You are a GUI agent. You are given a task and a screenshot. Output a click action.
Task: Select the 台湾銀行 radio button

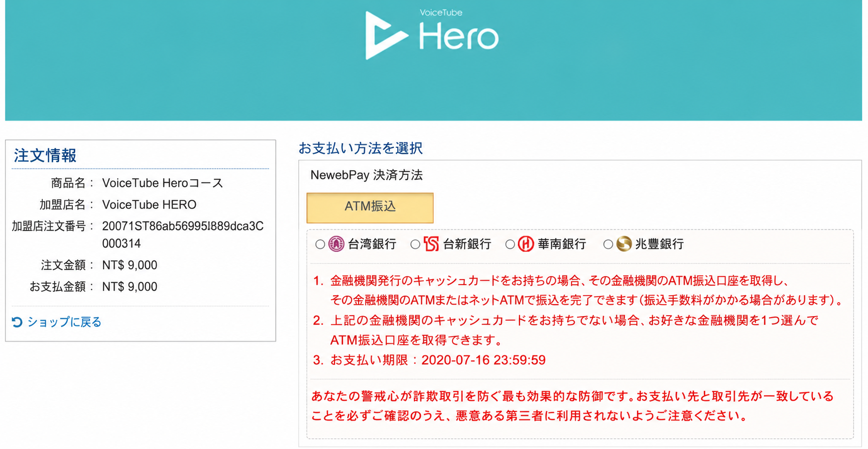tap(320, 244)
